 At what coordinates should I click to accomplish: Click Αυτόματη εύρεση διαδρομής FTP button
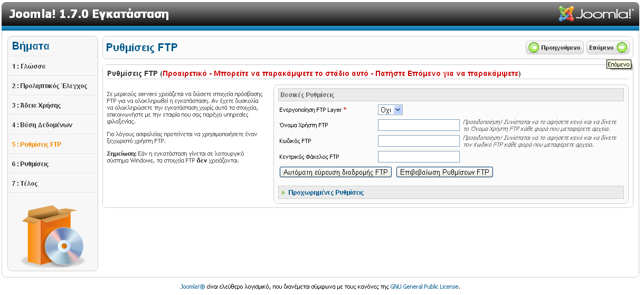335,172
